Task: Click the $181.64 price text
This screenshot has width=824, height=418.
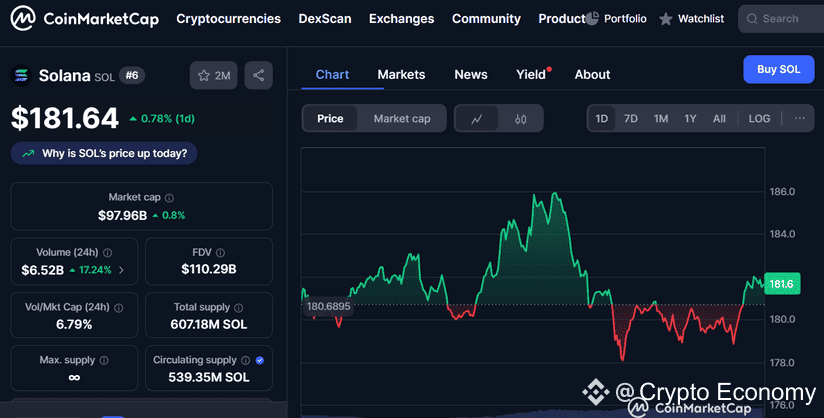Action: pyautogui.click(x=65, y=118)
